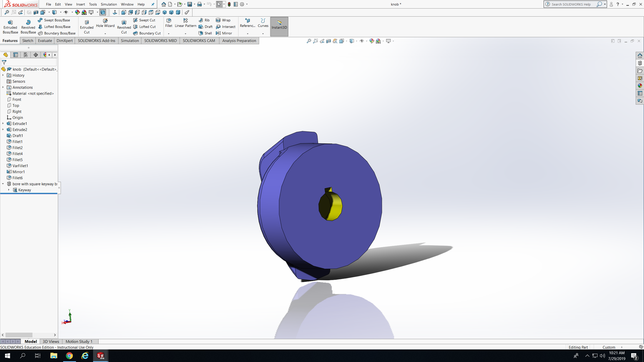Open the Appearances tab in right task pane

[640, 86]
